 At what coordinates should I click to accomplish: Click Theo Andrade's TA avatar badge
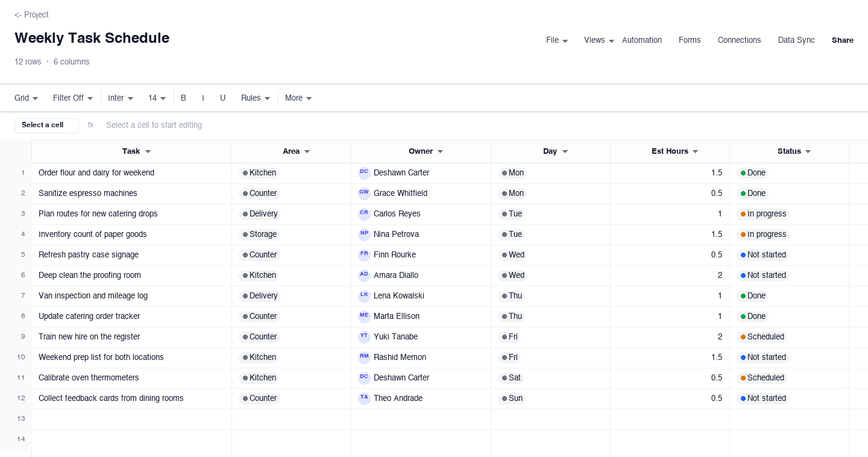click(x=364, y=398)
